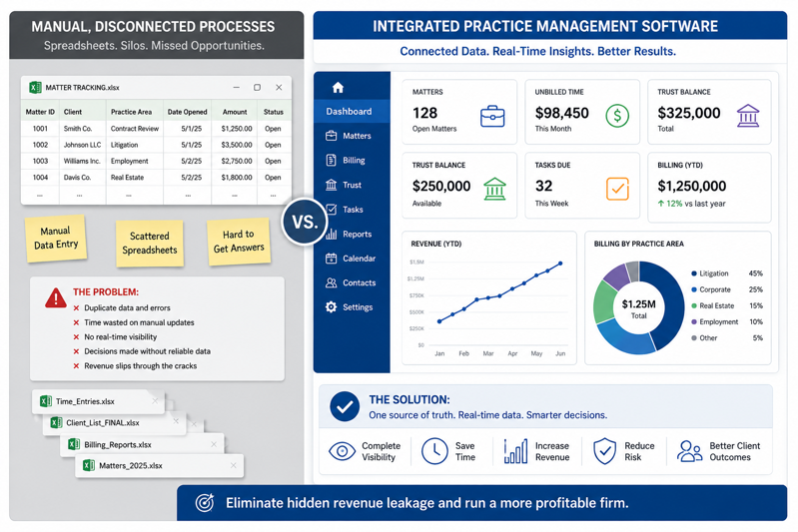The width and height of the screenshot is (798, 532).
Task: Click the Hard to Get Answers sticky note
Action: [239, 242]
